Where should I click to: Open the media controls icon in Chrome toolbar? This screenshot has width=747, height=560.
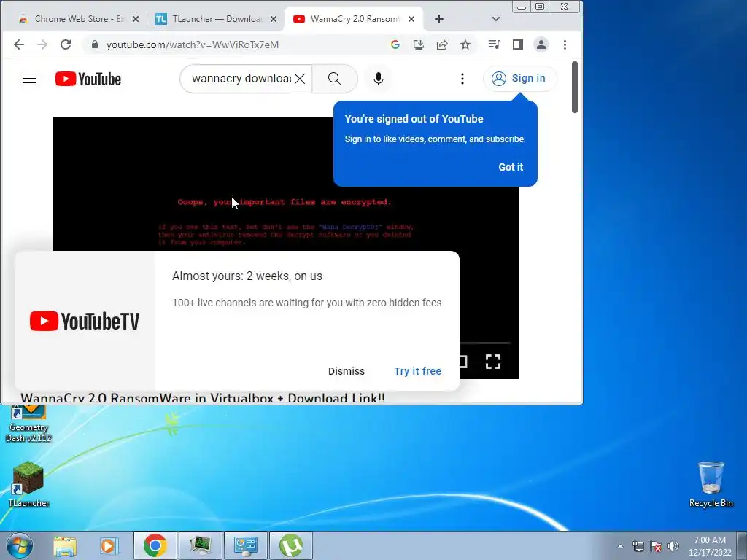[494, 44]
